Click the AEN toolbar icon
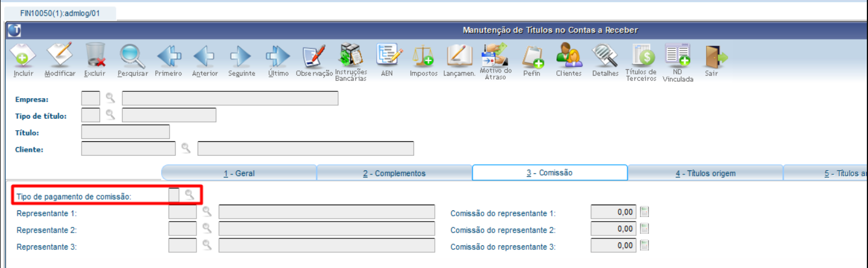Screen dimensions: 868x268 tap(388, 55)
